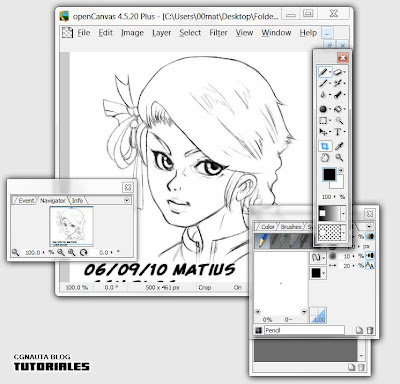400x384 pixels.
Task: Open the black brush color dropdown
Action: (x=324, y=273)
